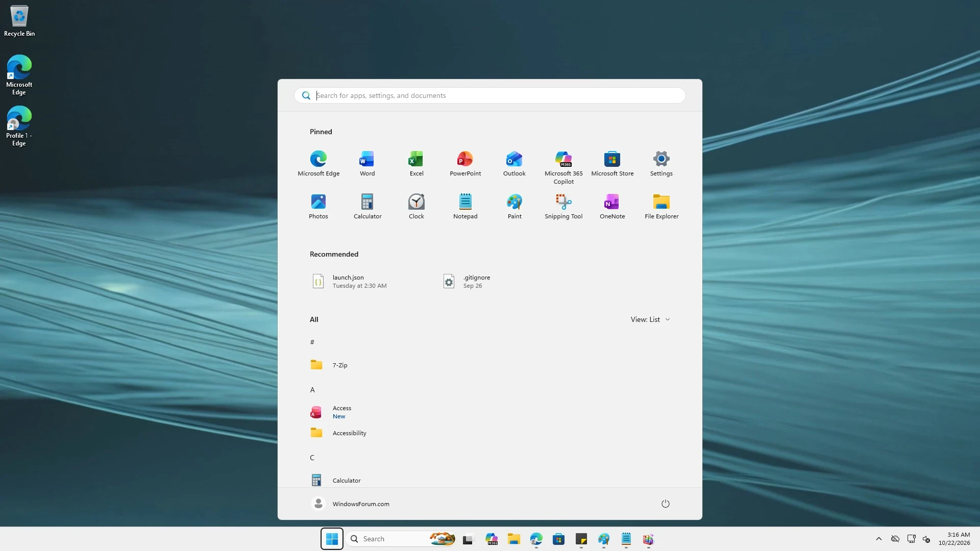Click the Start button on taskbar
Image resolution: width=980 pixels, height=551 pixels.
pos(332,539)
